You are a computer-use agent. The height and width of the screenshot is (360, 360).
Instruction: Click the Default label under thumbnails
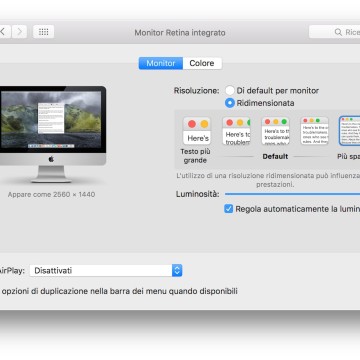(275, 156)
